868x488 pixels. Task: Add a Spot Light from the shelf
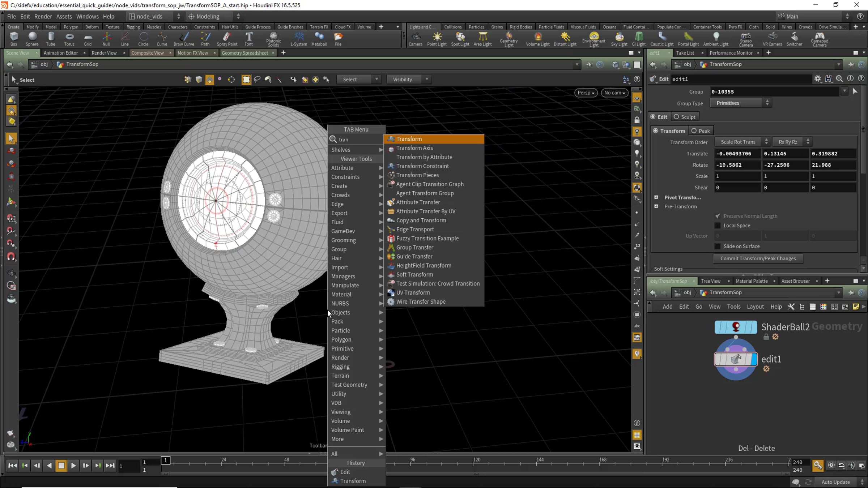(x=460, y=39)
